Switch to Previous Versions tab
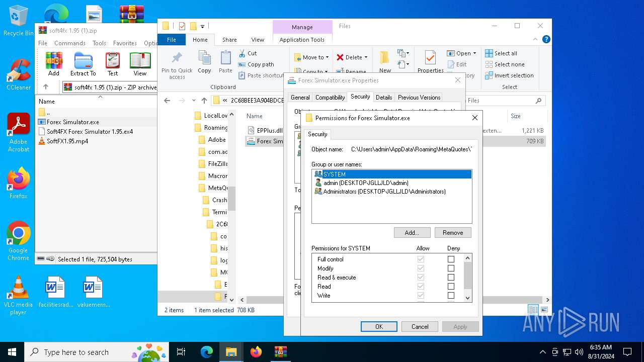The image size is (644, 362). [x=419, y=98]
